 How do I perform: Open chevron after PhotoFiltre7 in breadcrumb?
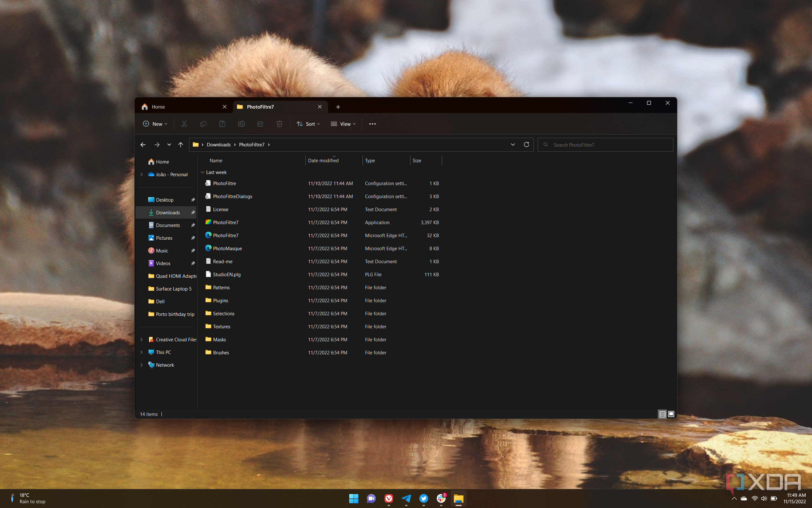pyautogui.click(x=269, y=145)
